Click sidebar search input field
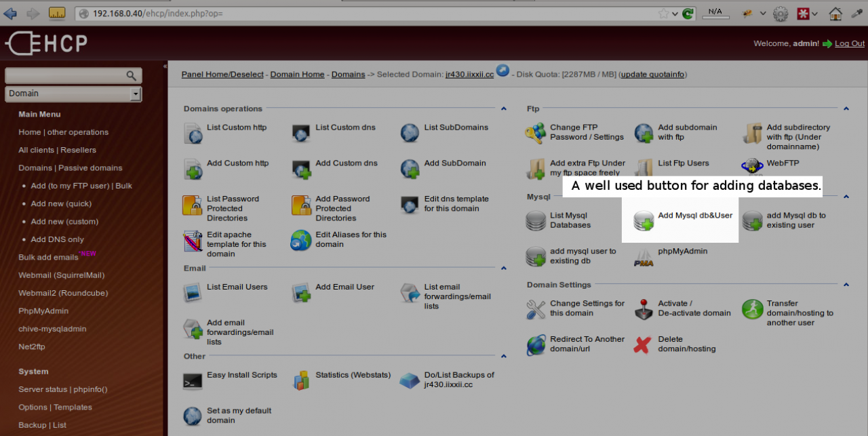Image resolution: width=868 pixels, height=436 pixels. click(x=65, y=75)
